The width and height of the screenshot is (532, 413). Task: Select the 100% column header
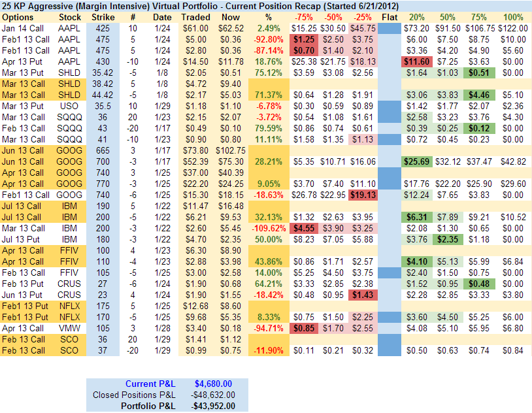coord(513,16)
